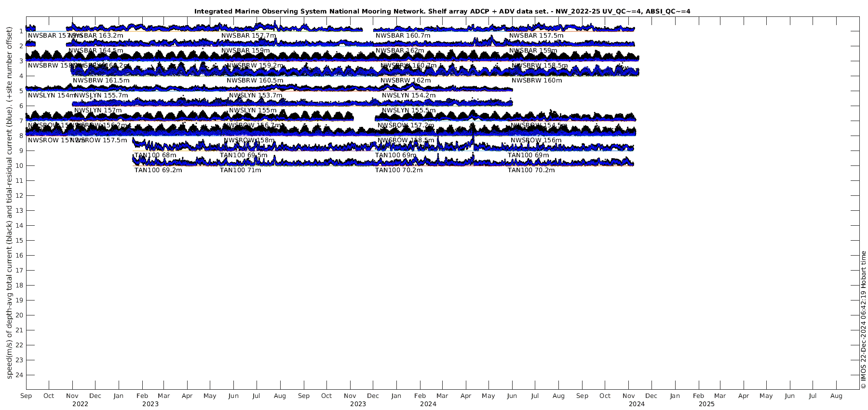Click y-axis tick label '14'
Image resolution: width=868 pixels, height=410 pixels.
click(19, 225)
